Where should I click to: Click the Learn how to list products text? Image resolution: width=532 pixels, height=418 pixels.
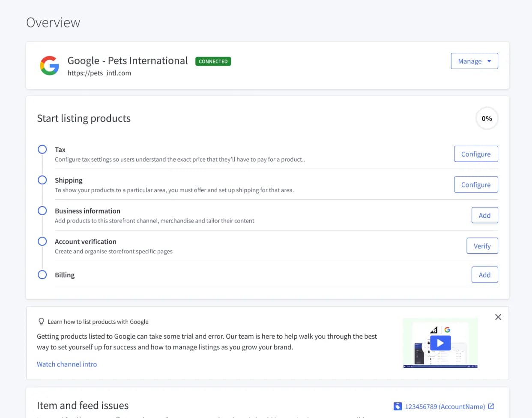pos(98,322)
